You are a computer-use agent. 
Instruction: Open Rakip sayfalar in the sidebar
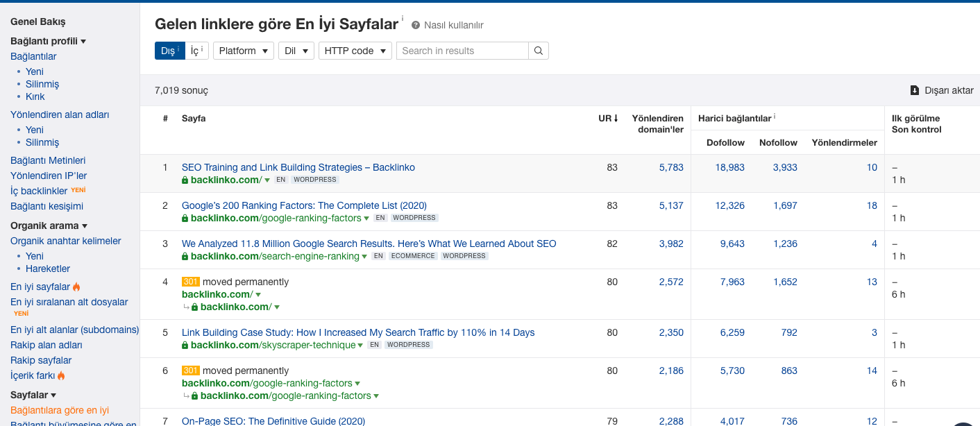[41, 360]
